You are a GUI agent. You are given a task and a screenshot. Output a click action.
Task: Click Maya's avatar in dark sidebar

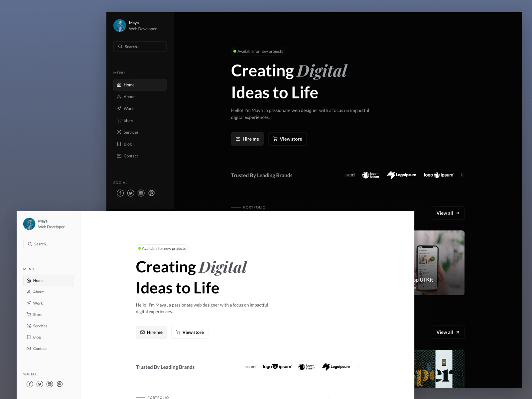120,26
